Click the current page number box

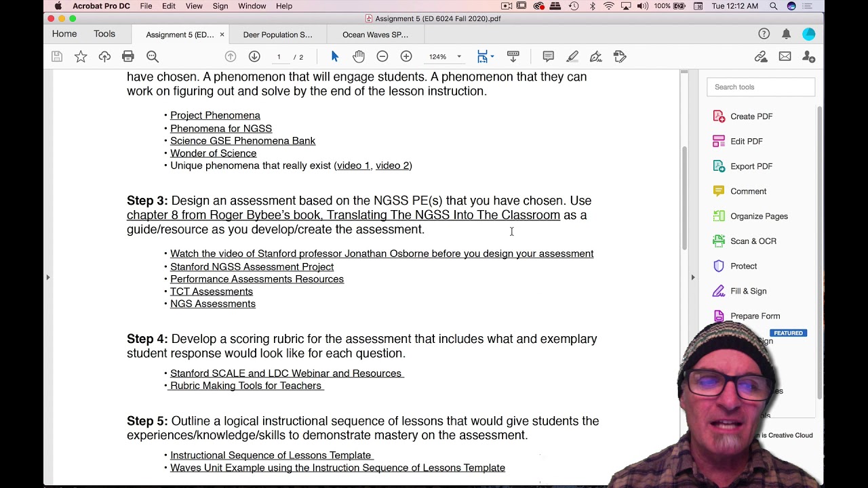[x=279, y=57]
